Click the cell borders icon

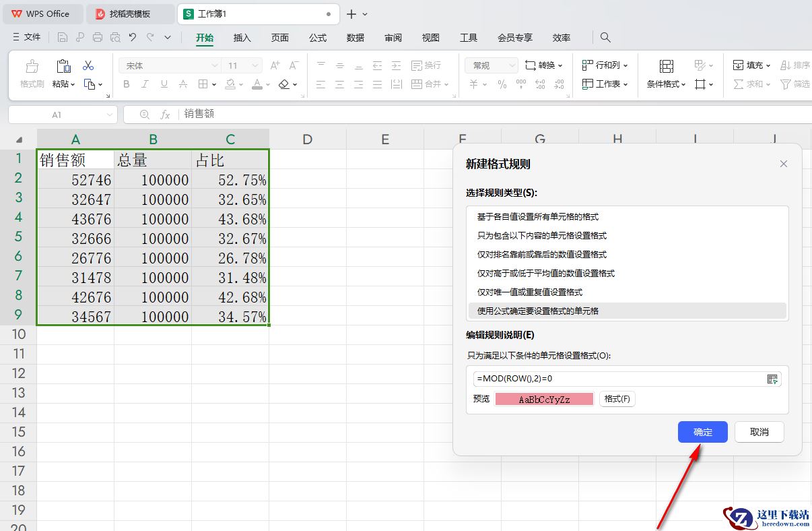[x=203, y=84]
